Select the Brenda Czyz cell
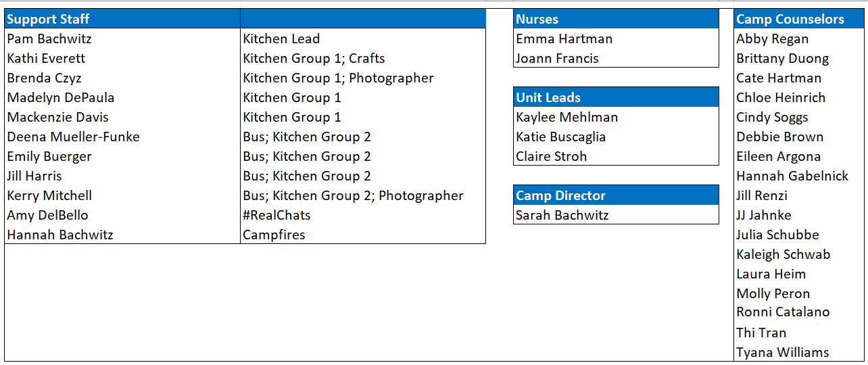Screen dimensions: 868x365 122,78
